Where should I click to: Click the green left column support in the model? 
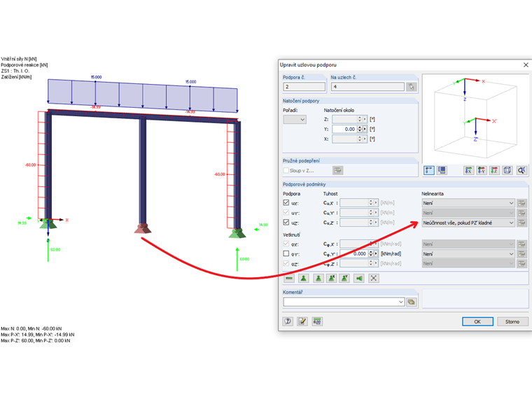click(x=48, y=224)
